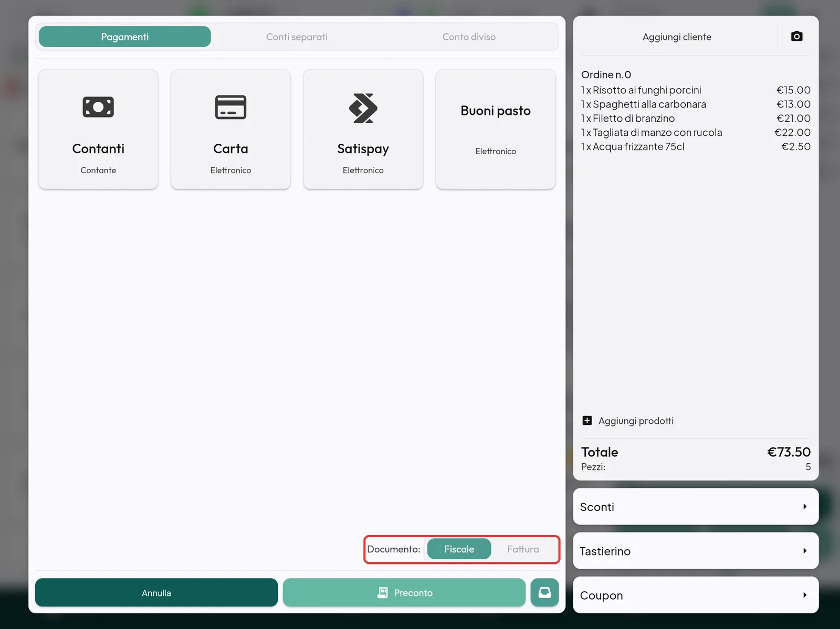
Task: Expand the Tastierino panel arrow
Action: (x=805, y=551)
